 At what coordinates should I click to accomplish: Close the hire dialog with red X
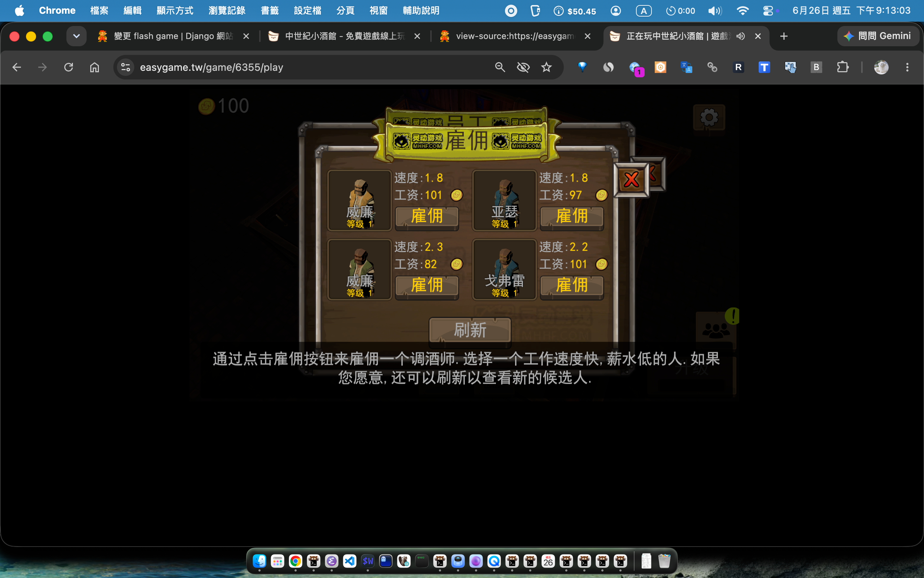tap(632, 180)
